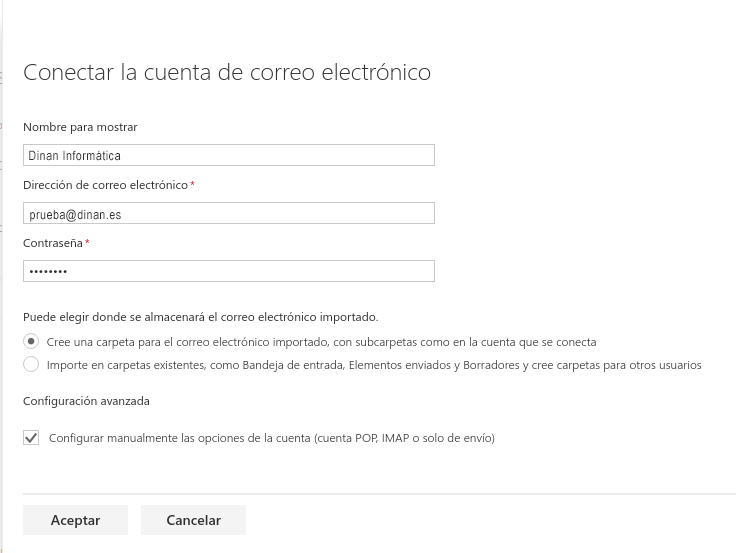Click the 'Conectar la cuenta de correo electrónico' title
Image resolution: width=736 pixels, height=553 pixels.
227,72
